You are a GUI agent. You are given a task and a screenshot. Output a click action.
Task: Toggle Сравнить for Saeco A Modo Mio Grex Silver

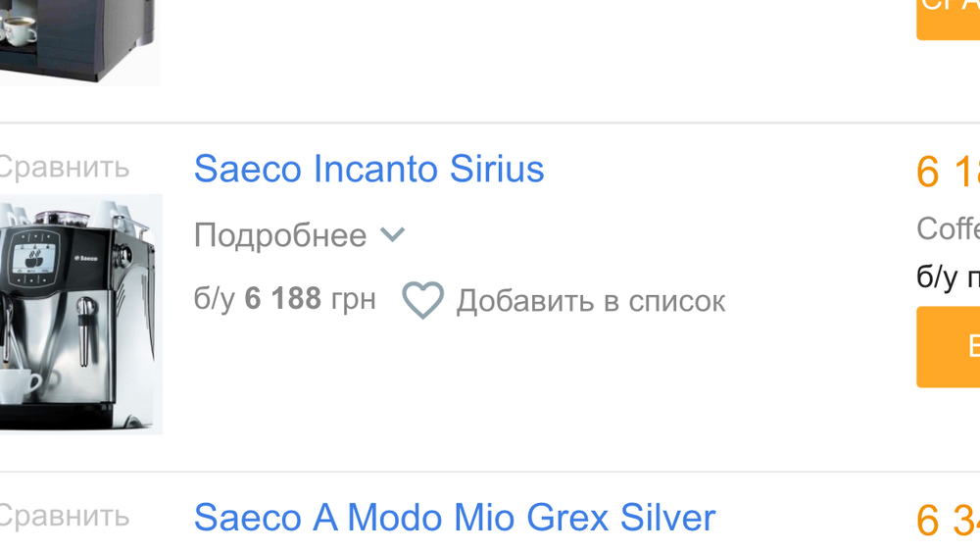click(63, 516)
